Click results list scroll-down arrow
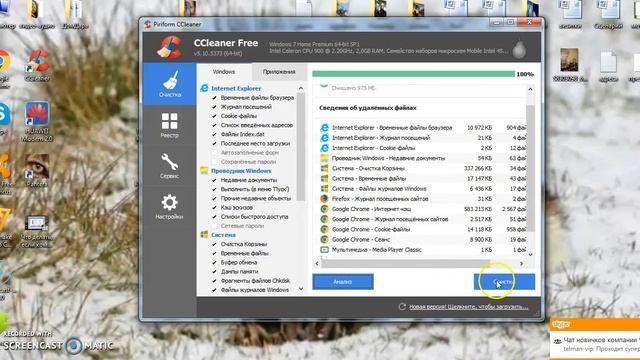The width and height of the screenshot is (640, 360). coord(530,255)
